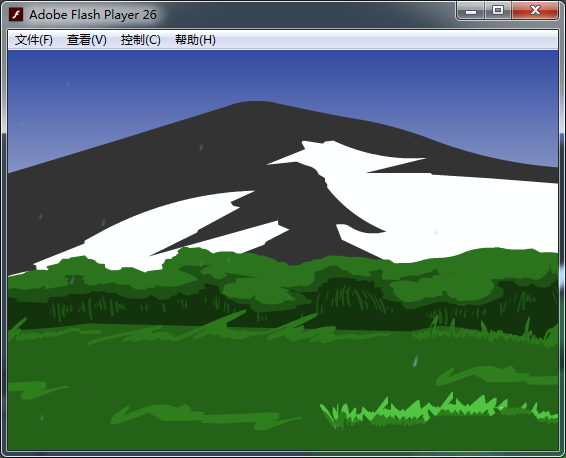Viewport: 566px width, 458px height.
Task: Maximize the Adobe Flash Player window
Action: (498, 11)
